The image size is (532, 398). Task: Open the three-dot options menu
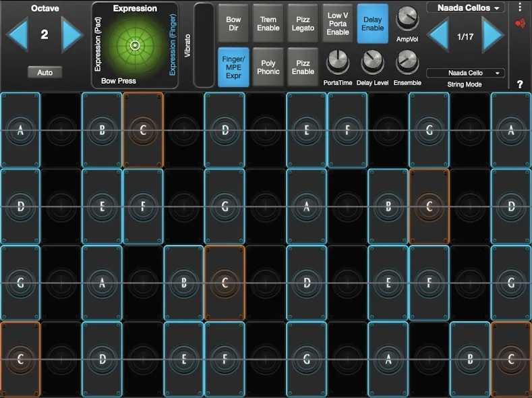pos(520,7)
